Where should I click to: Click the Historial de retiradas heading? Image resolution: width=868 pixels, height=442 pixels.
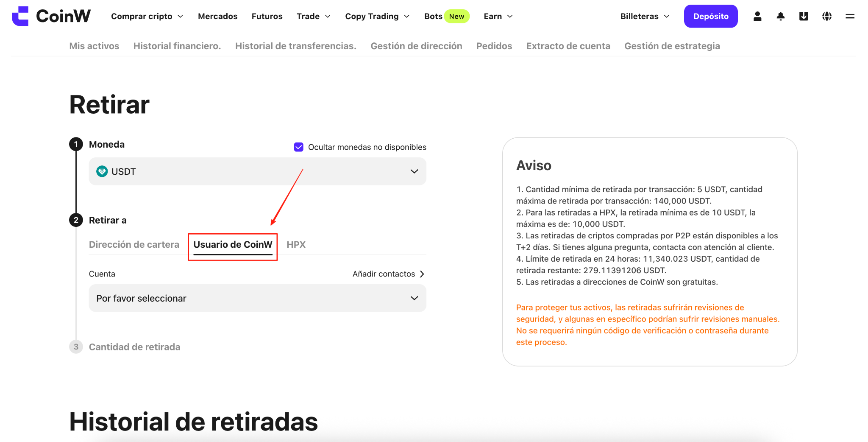pos(194,422)
